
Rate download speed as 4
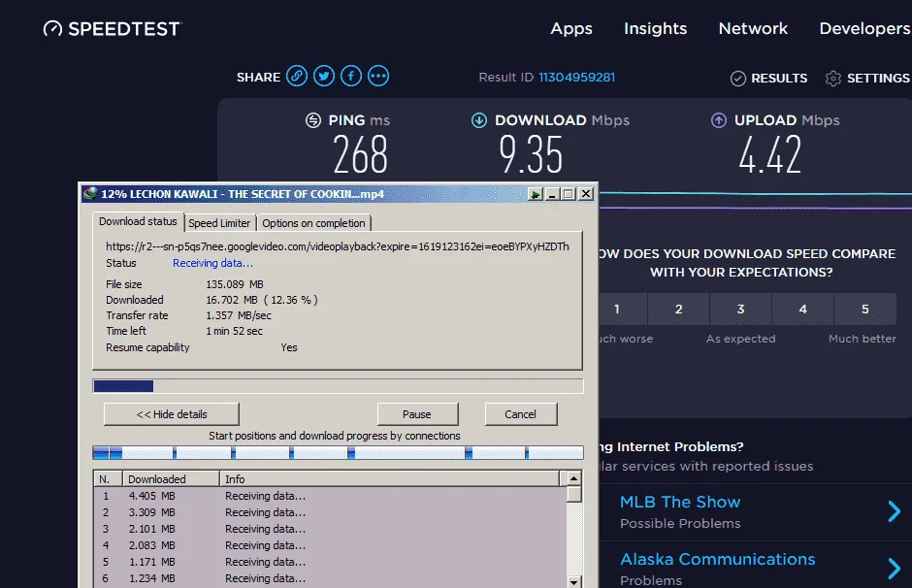(803, 310)
